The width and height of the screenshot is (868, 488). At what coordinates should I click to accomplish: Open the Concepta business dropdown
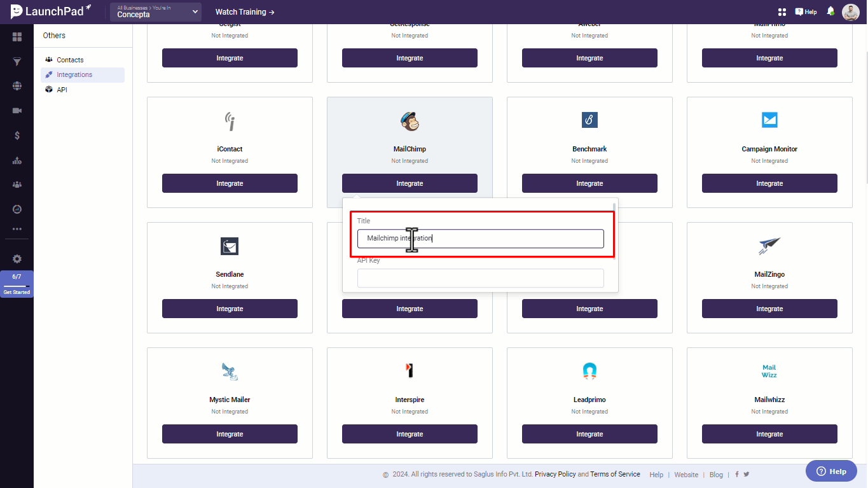click(156, 11)
